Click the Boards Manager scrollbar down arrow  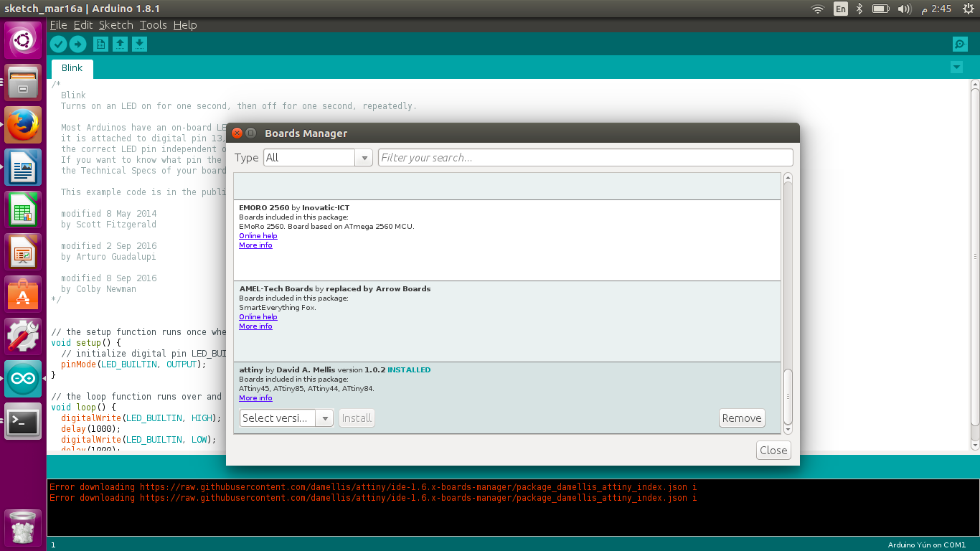tap(788, 429)
